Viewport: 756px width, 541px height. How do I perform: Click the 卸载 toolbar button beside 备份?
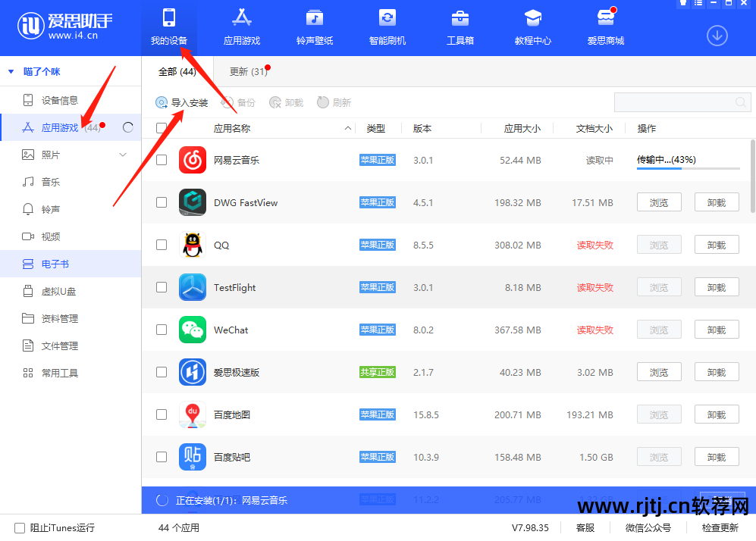point(287,102)
